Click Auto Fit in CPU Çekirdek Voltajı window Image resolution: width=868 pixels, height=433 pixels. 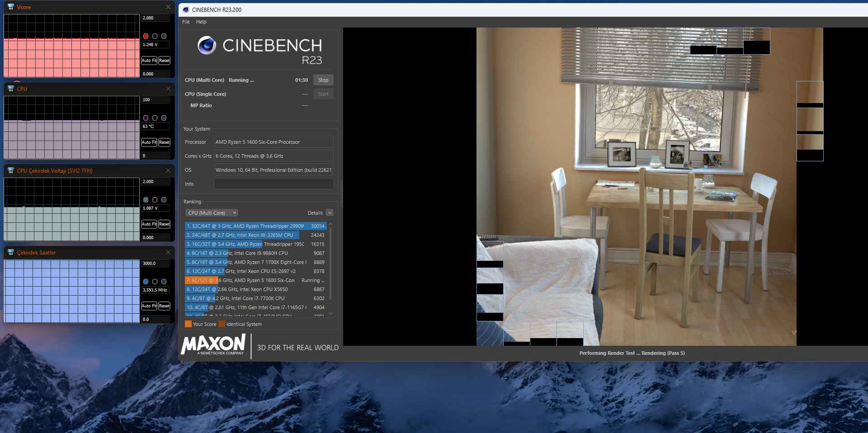(x=149, y=224)
